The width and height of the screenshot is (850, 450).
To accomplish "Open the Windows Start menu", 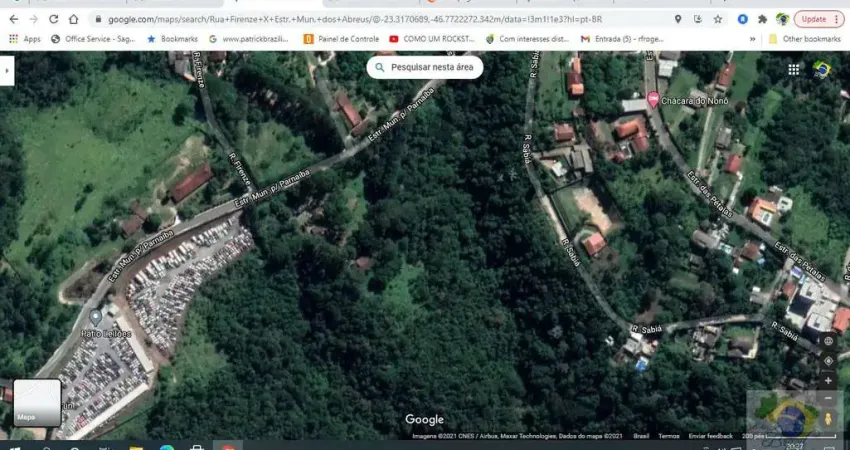I will coord(12,446).
